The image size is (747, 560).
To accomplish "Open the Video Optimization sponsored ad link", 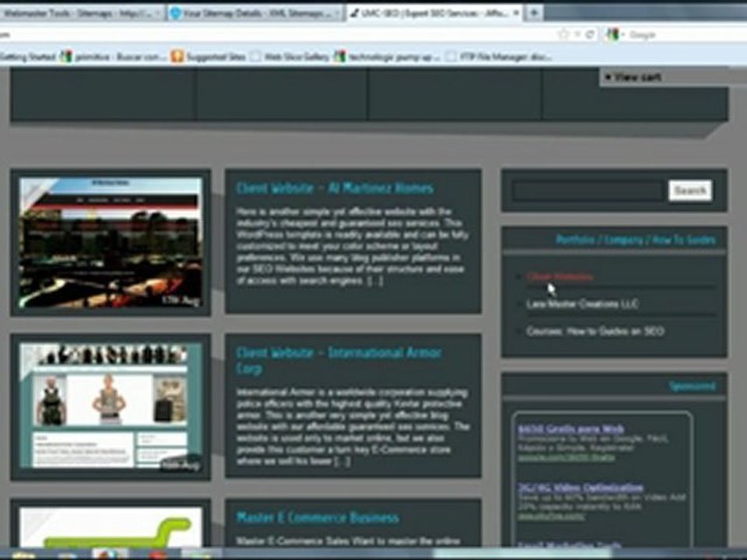I will pyautogui.click(x=580, y=488).
